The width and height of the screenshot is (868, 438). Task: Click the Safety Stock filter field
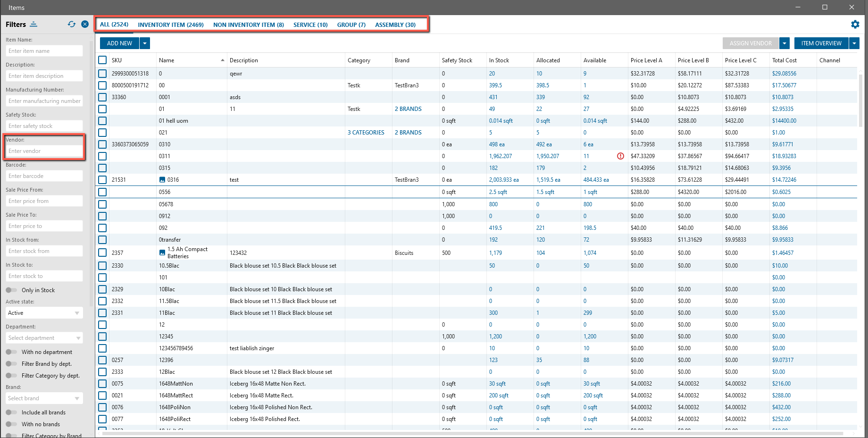click(45, 126)
